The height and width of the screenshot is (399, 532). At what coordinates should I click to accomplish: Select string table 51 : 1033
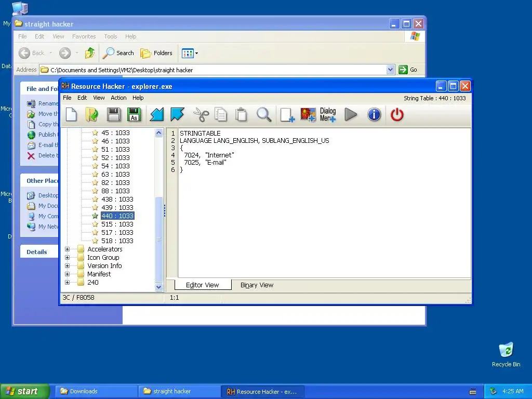pos(115,149)
